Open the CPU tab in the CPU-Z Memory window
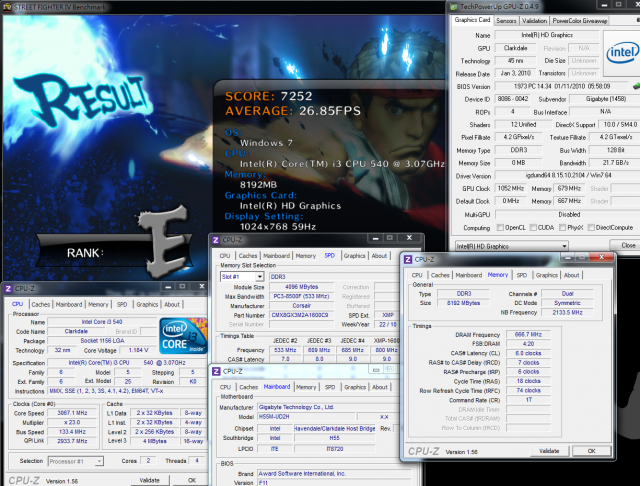 [x=417, y=275]
